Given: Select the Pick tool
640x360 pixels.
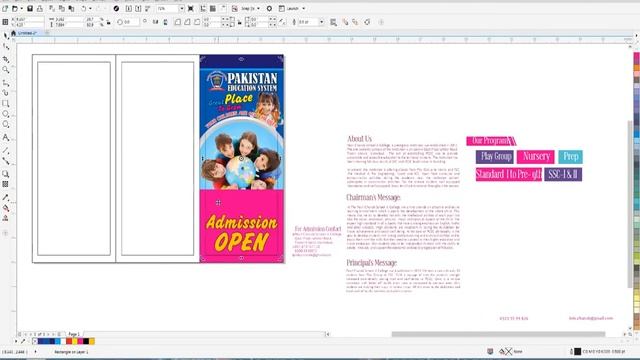Looking at the screenshot, I should [x=6, y=36].
